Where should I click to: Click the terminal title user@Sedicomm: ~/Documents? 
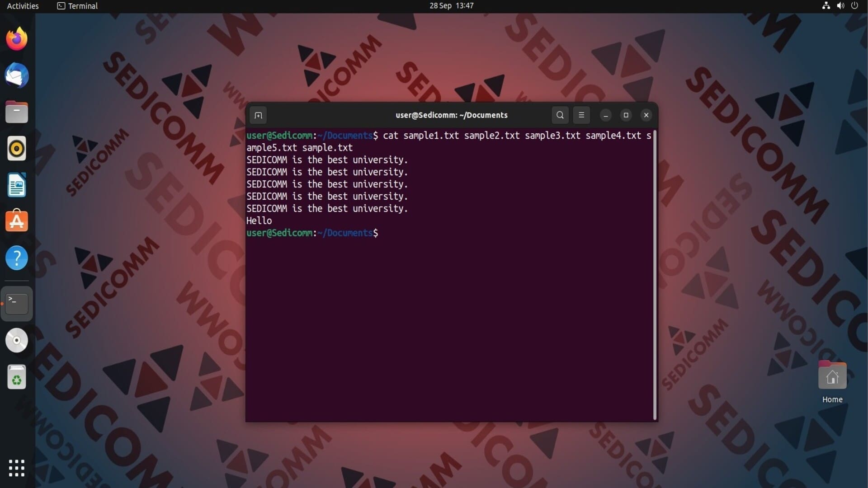tap(451, 115)
